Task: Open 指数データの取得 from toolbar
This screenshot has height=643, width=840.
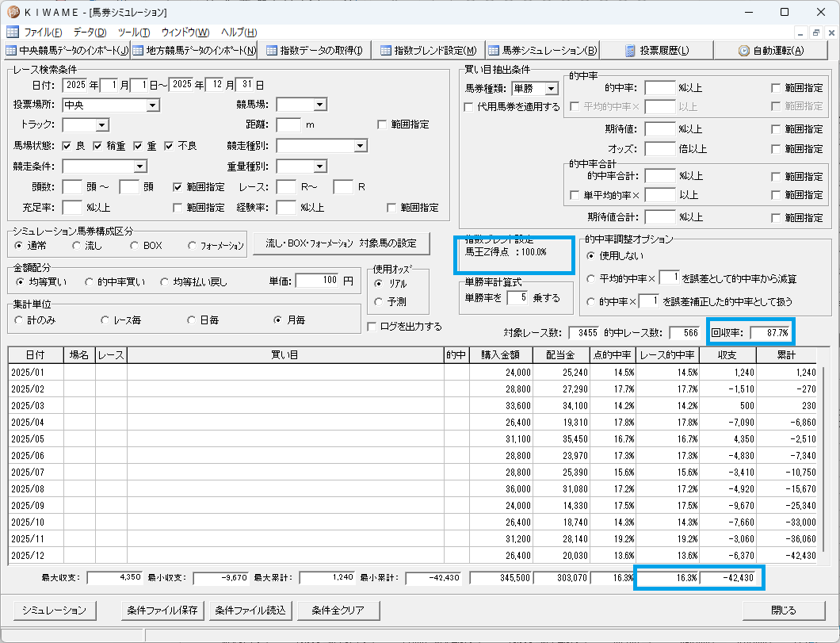Action: tap(315, 51)
